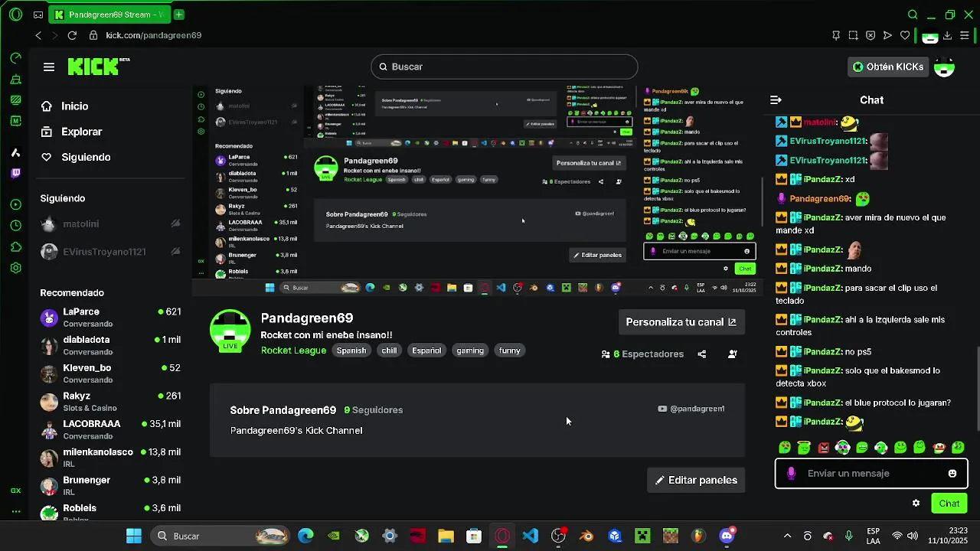
Task: Click the stream video preview
Action: [x=477, y=191]
